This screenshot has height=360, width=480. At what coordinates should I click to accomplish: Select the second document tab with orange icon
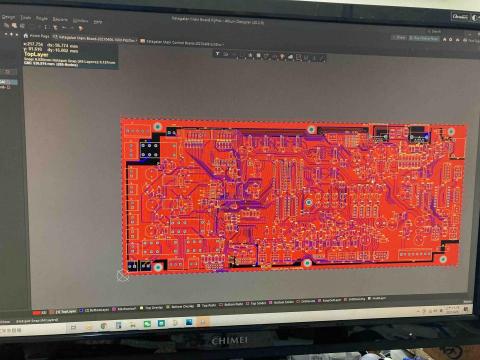pyautogui.click(x=182, y=43)
